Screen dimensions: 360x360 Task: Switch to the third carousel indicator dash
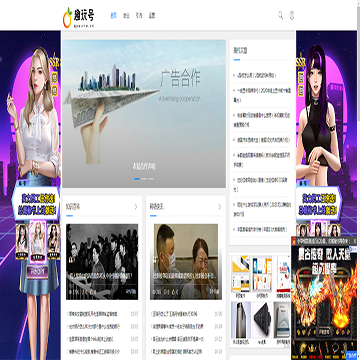[x=151, y=179]
